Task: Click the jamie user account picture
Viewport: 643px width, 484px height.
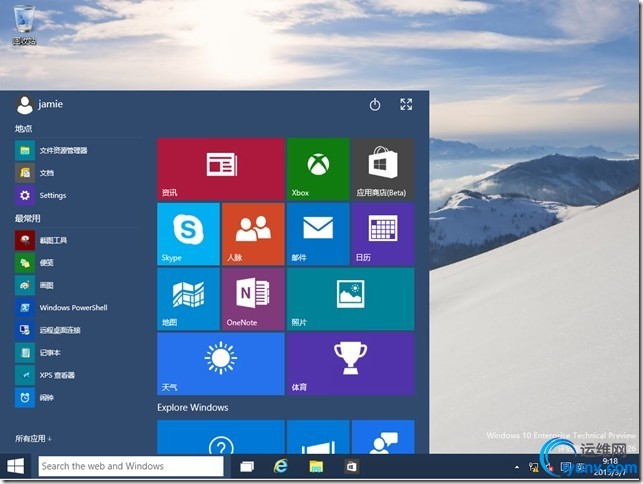Action: [25, 105]
